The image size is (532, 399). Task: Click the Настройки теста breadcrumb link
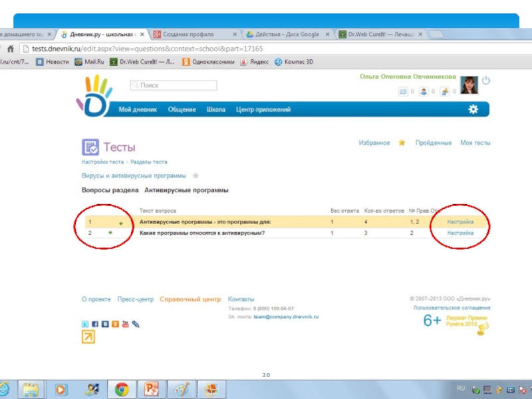[x=102, y=162]
